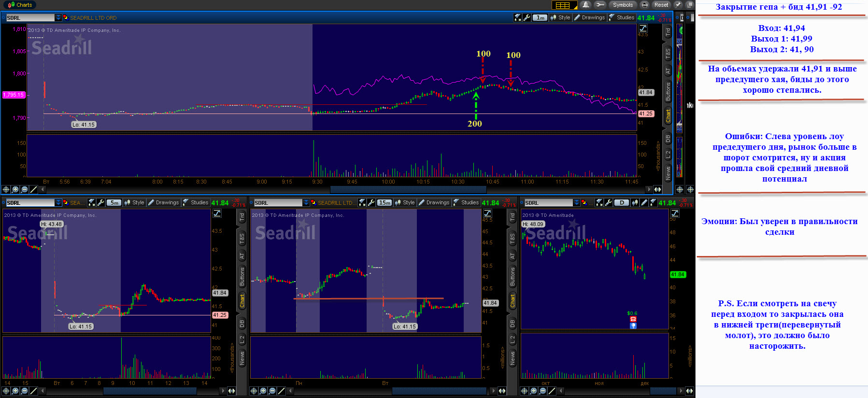Open 15m timeframe selector
The width and height of the screenshot is (868, 398).
[x=384, y=203]
